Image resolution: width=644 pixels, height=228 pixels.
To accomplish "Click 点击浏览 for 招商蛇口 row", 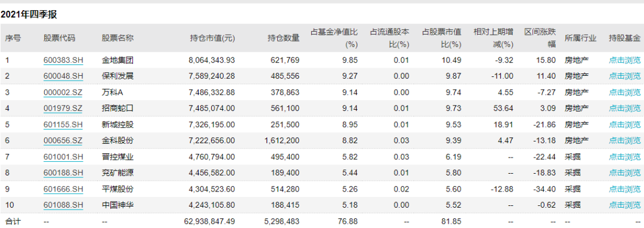I will (x=624, y=109).
